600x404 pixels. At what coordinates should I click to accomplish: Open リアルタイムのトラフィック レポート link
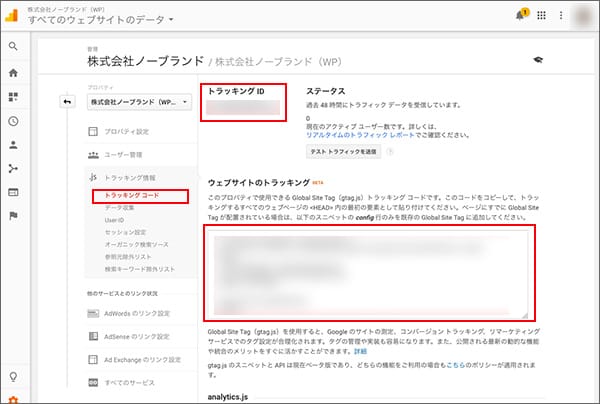[360, 135]
